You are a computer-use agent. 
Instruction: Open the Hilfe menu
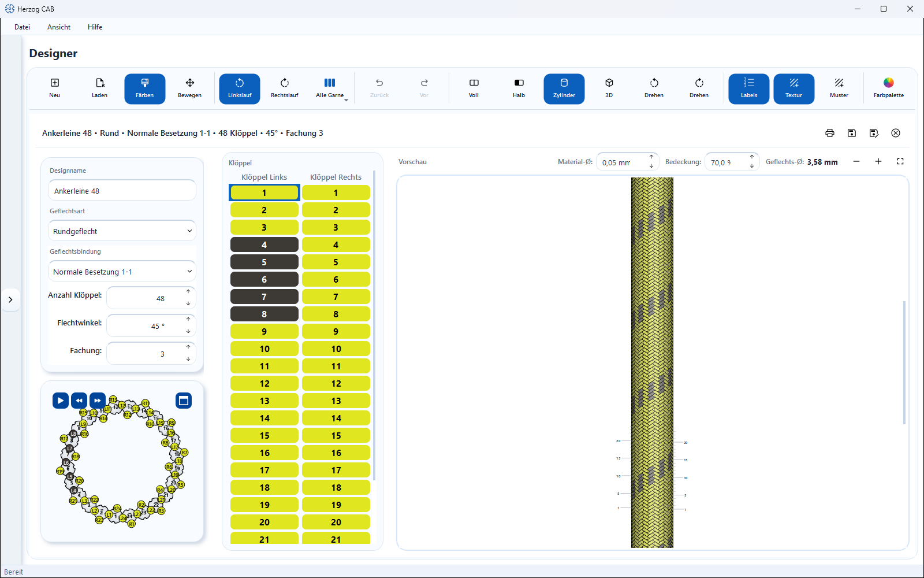(95, 27)
